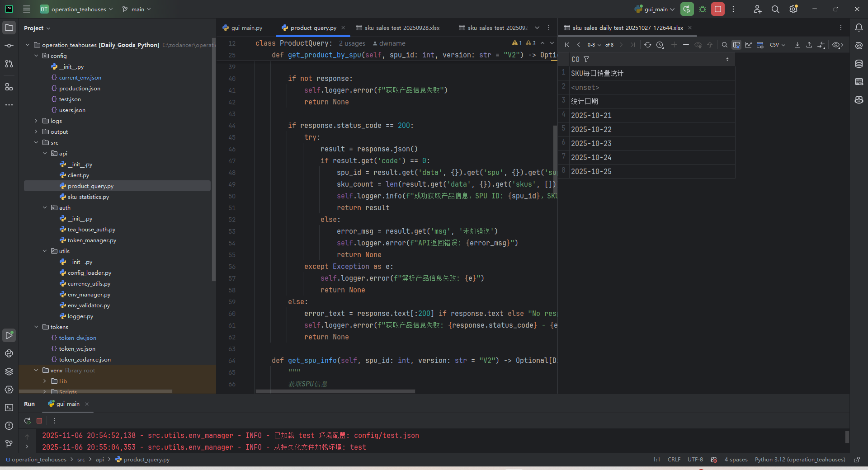Image resolution: width=868 pixels, height=470 pixels.
Task: Click CRLF line separator in status bar
Action: (x=674, y=460)
